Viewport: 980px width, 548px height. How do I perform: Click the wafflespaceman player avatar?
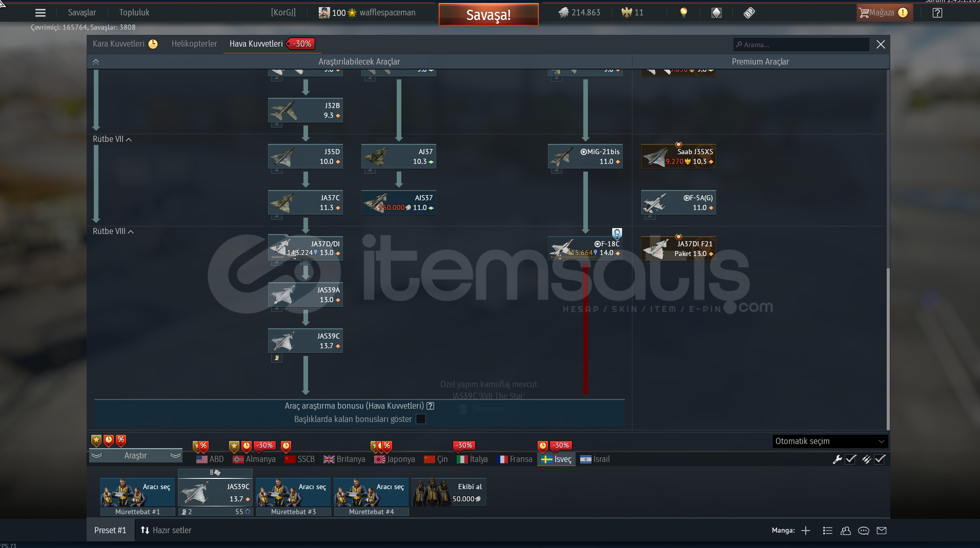[324, 13]
